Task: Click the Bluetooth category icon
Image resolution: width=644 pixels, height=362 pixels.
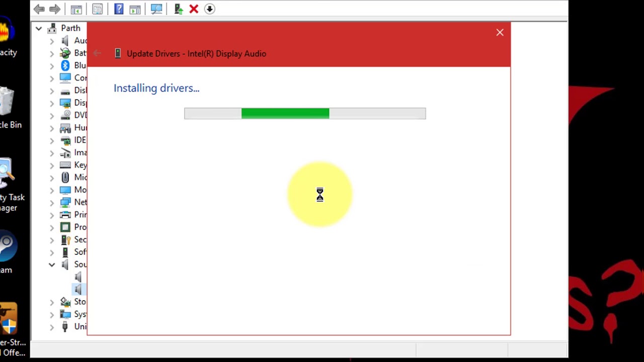Action: (65, 65)
